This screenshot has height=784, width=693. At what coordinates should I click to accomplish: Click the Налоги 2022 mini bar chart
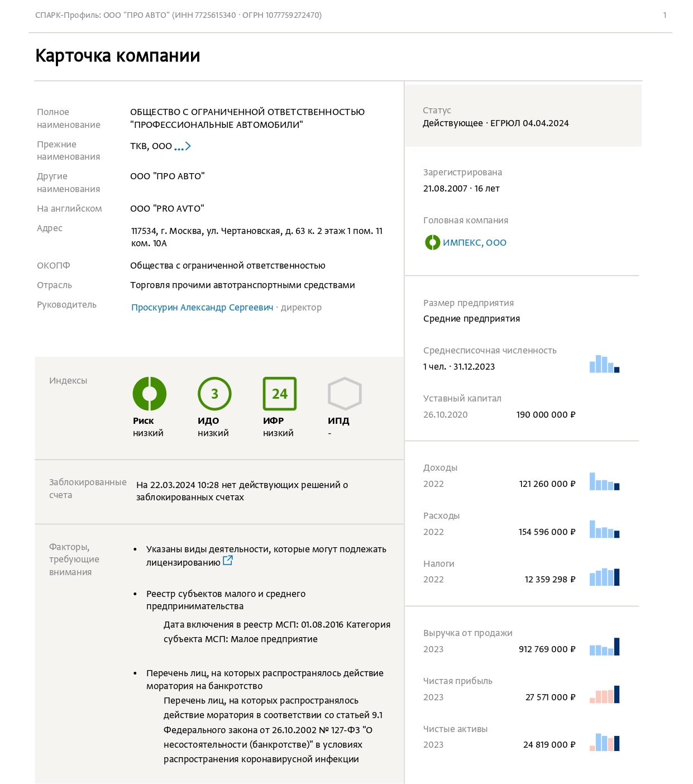pyautogui.click(x=604, y=577)
